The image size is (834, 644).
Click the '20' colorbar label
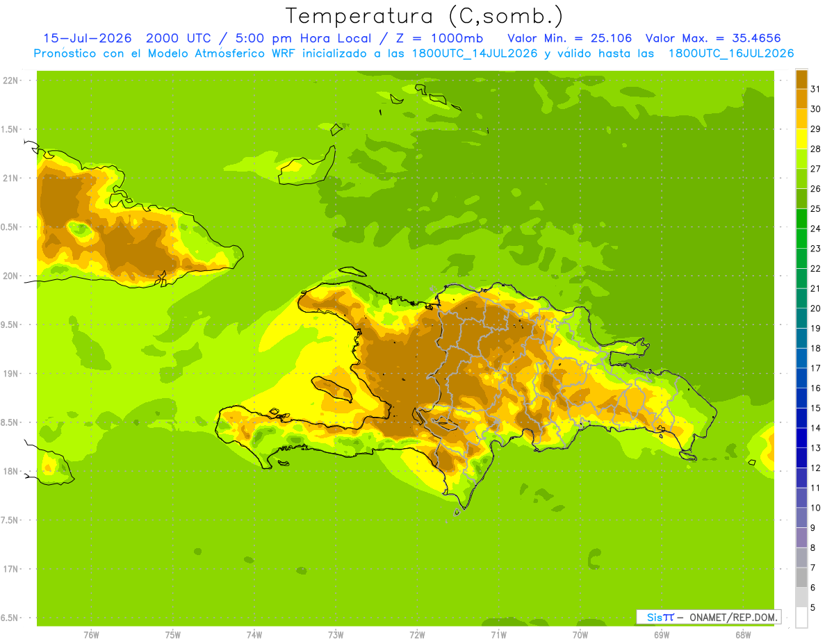pos(815,308)
